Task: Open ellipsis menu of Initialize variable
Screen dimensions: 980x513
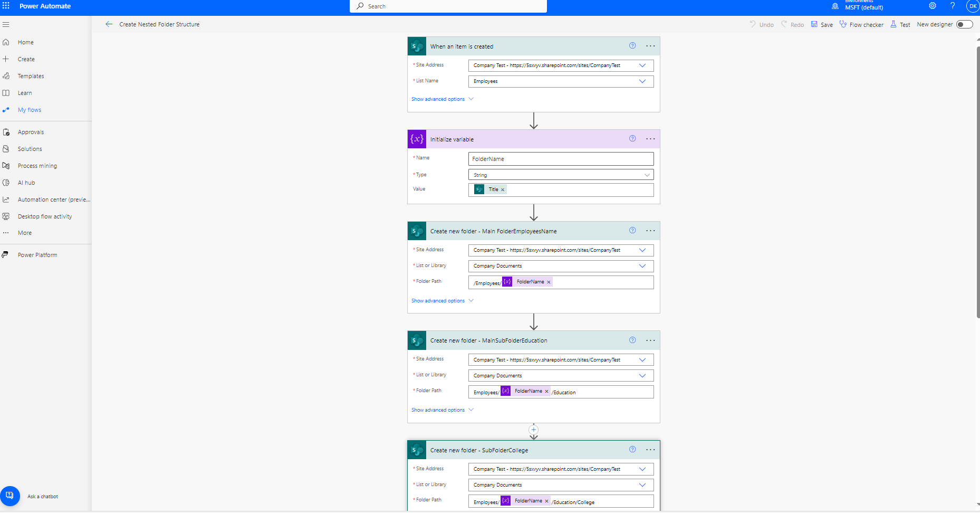Action: (650, 139)
